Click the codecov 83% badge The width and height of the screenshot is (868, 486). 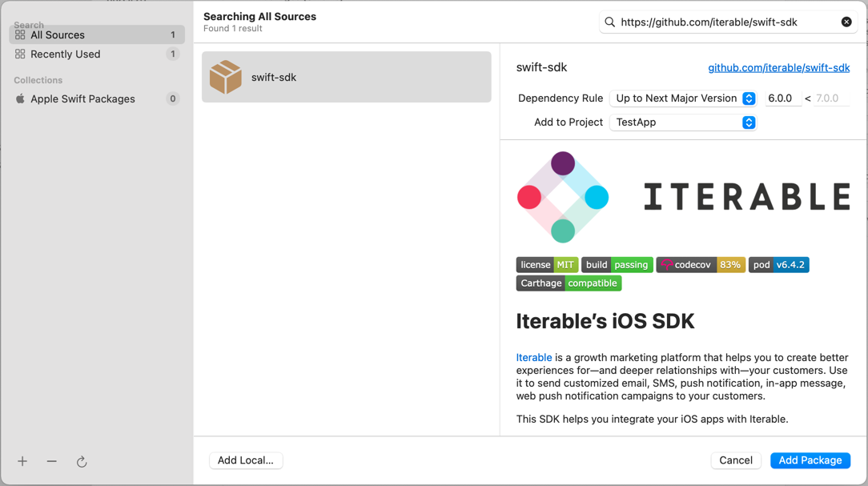click(701, 264)
